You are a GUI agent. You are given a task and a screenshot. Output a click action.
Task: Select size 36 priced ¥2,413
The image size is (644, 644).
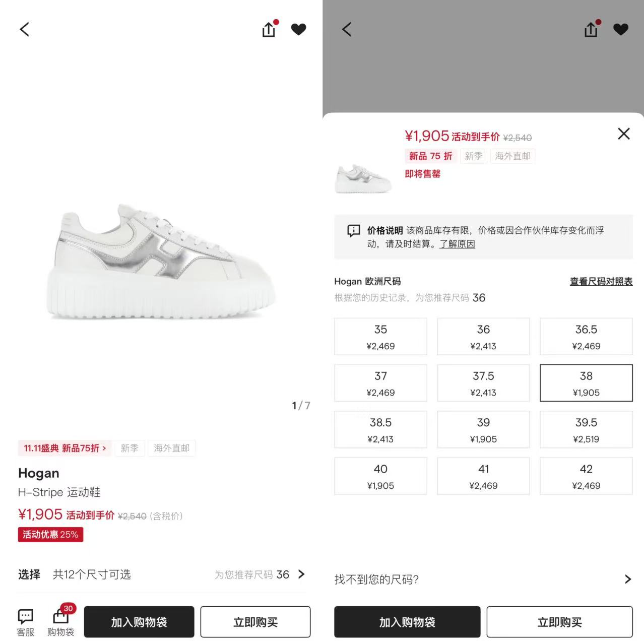[483, 337]
